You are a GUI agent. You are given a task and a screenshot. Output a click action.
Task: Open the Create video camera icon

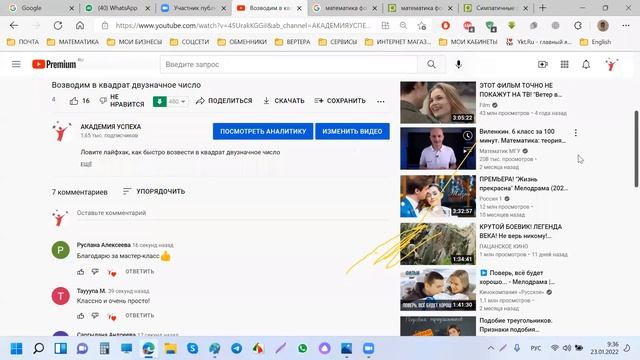pyautogui.click(x=542, y=64)
